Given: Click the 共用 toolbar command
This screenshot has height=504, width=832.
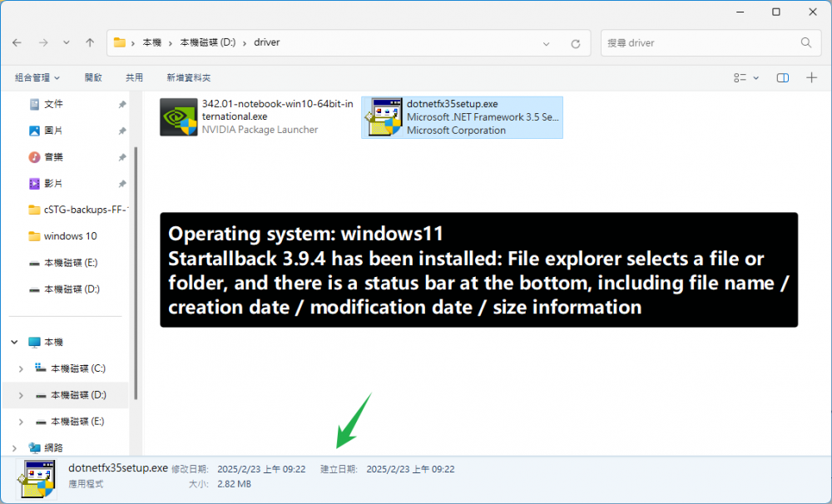Looking at the screenshot, I should pyautogui.click(x=134, y=78).
